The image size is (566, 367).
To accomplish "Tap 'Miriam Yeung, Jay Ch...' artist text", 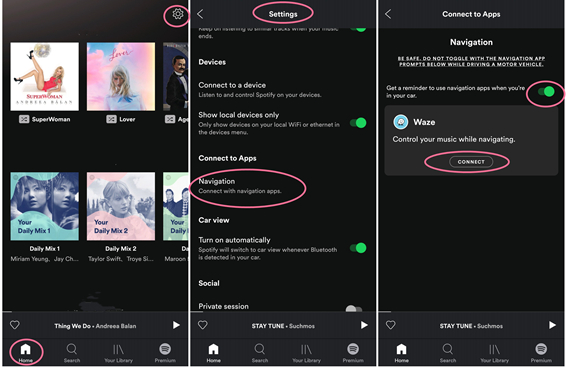I will click(x=44, y=259).
